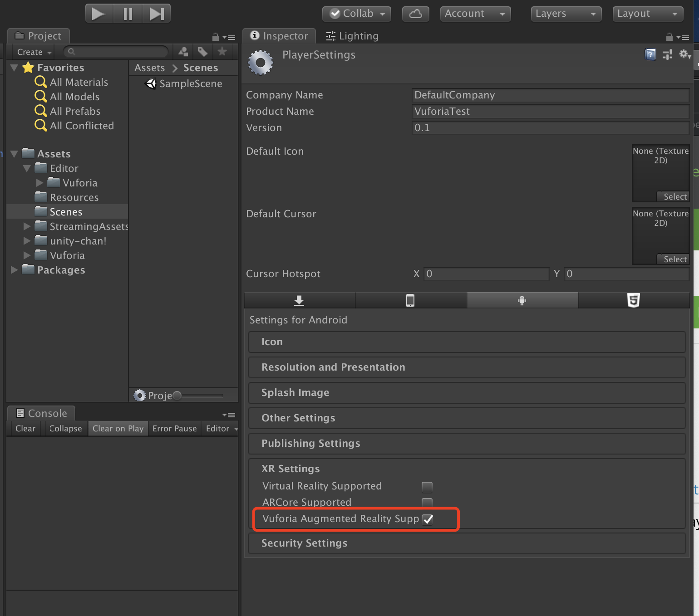Toggle Collapse in the Console

pyautogui.click(x=65, y=429)
